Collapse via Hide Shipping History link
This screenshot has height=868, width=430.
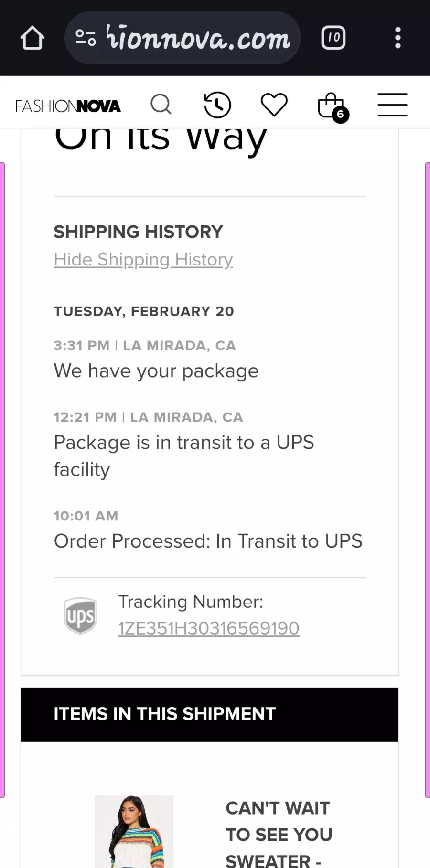[143, 260]
